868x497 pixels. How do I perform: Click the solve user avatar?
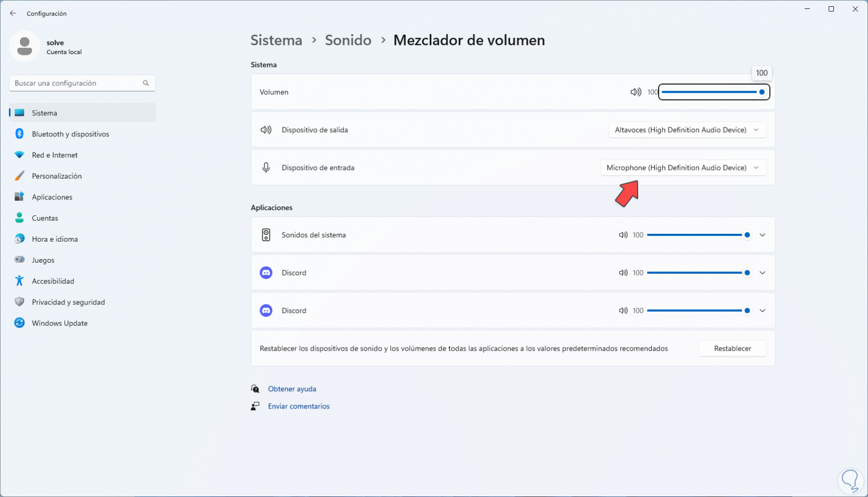pyautogui.click(x=24, y=46)
